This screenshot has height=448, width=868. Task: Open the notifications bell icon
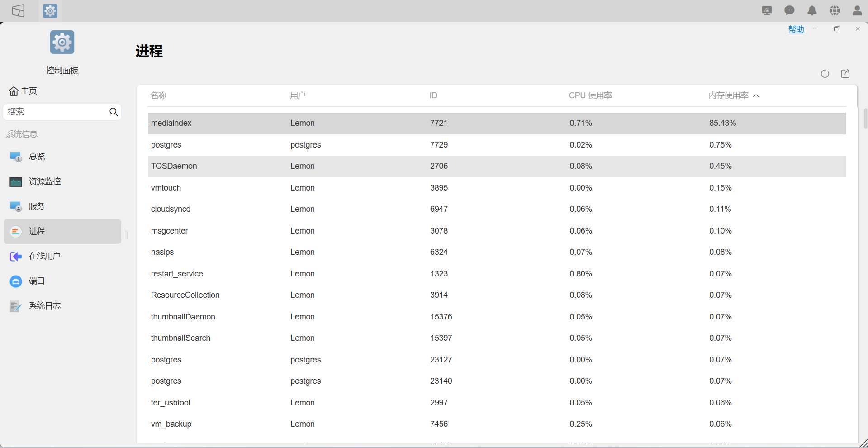tap(812, 11)
